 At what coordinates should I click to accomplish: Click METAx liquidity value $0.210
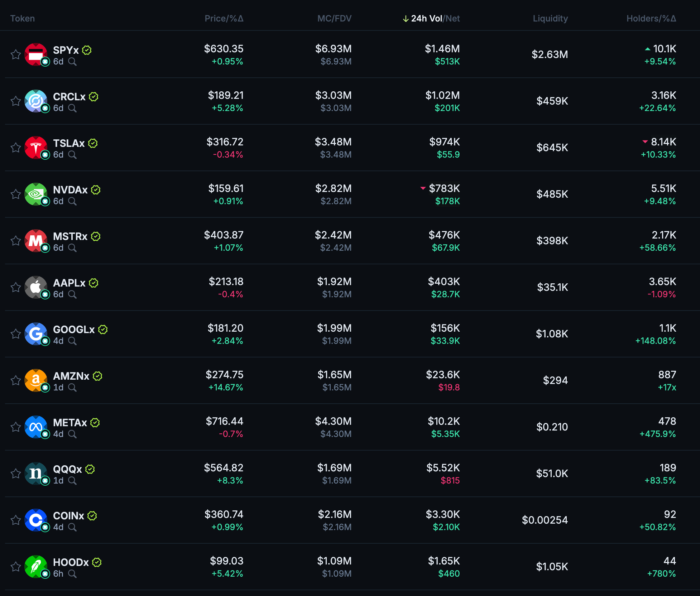pos(552,427)
